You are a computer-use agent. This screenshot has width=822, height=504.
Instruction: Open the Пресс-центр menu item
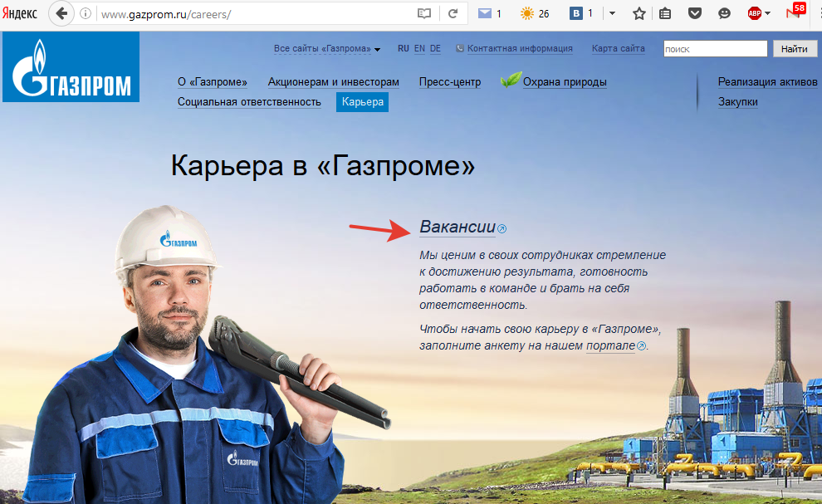(x=450, y=82)
